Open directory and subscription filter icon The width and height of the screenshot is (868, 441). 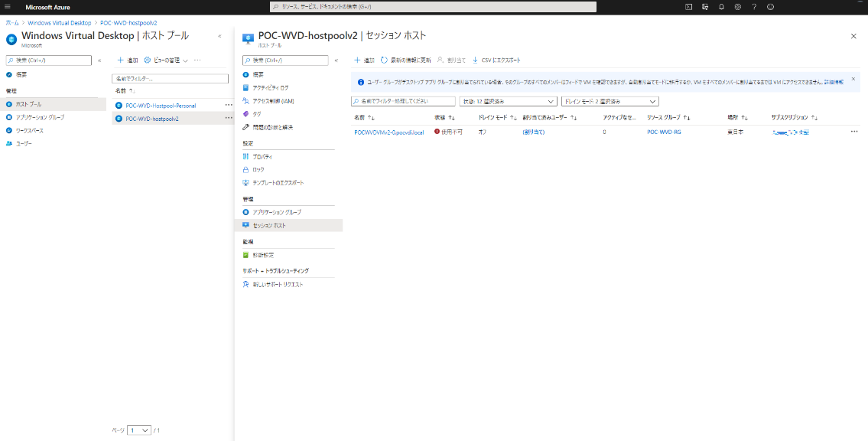[704, 7]
